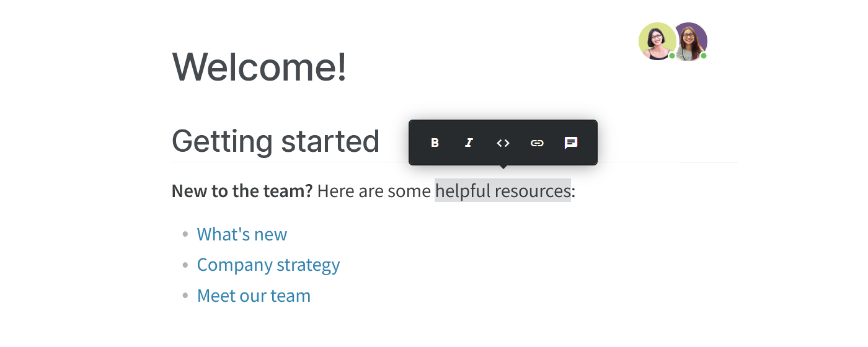Click the highlighted "helpful resources" text

pyautogui.click(x=502, y=191)
